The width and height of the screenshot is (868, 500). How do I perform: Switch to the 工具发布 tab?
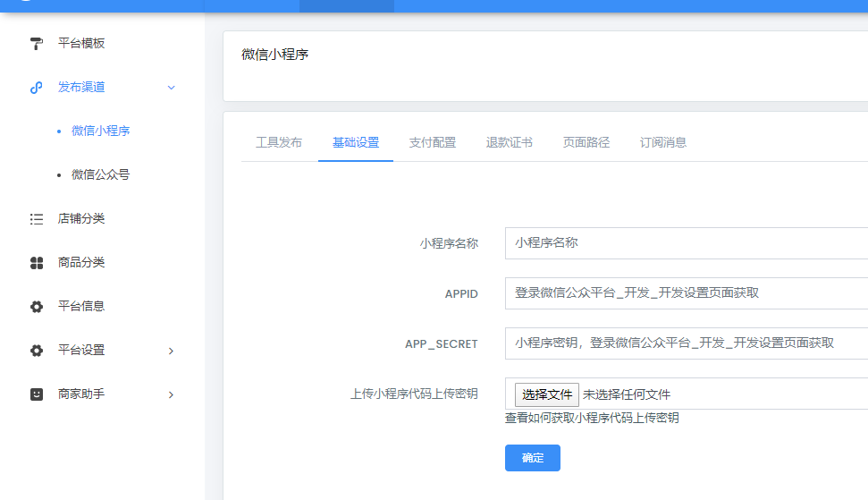[279, 142]
